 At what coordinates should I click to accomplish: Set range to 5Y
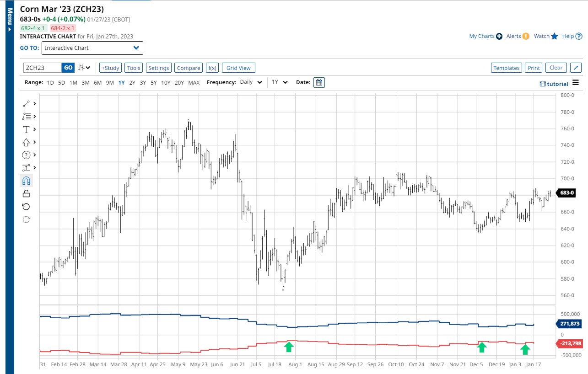pos(154,83)
